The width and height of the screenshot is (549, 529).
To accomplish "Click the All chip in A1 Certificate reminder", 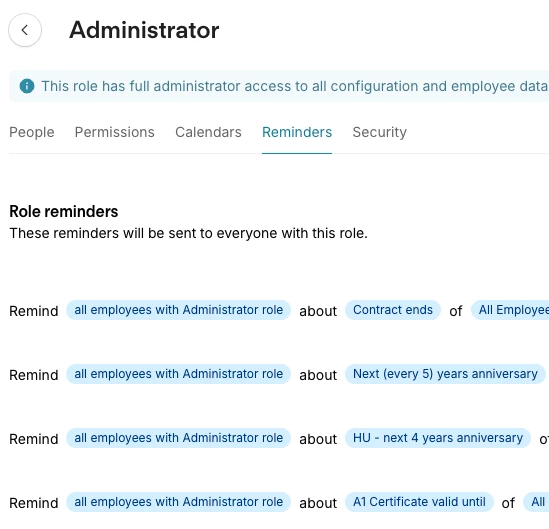I will click(536, 502).
